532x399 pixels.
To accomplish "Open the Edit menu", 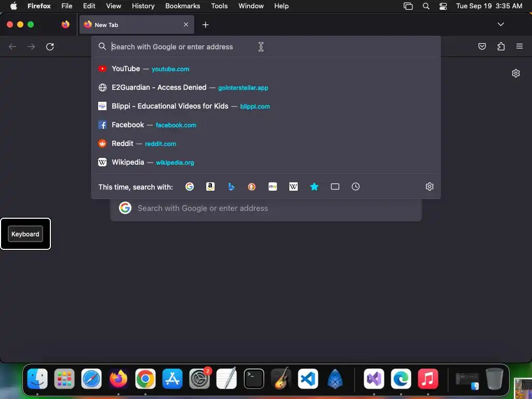I will (89, 6).
